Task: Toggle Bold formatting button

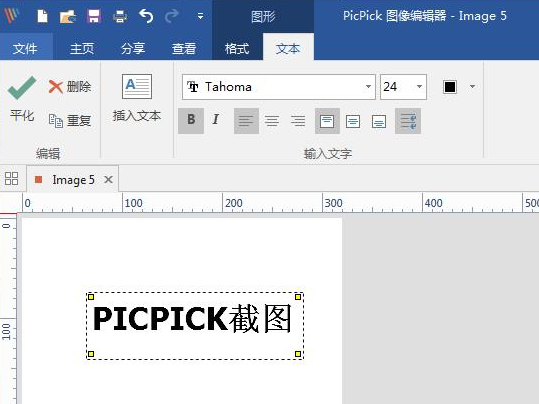Action: pos(191,120)
